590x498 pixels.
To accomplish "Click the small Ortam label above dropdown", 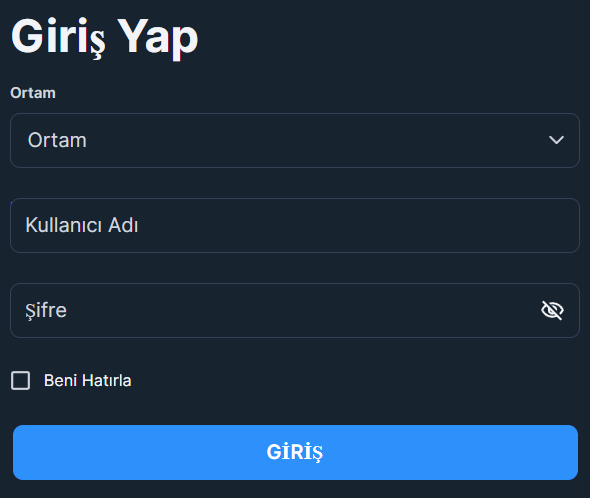I will click(33, 93).
